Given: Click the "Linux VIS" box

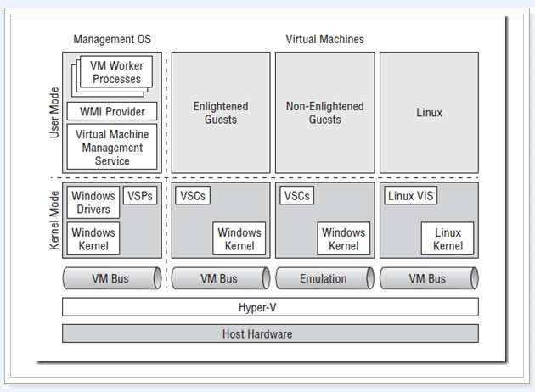Looking at the screenshot, I should [x=410, y=195].
